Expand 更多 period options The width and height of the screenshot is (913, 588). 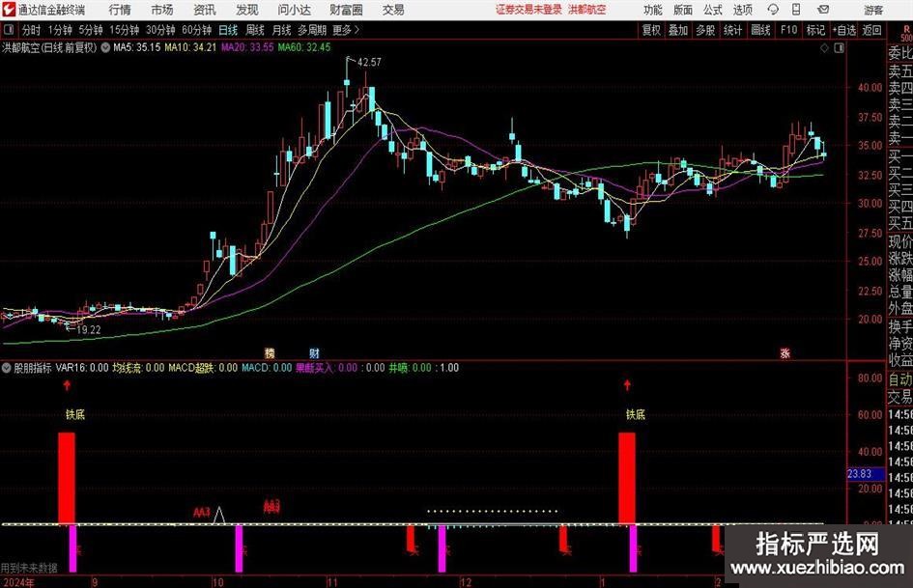(346, 30)
